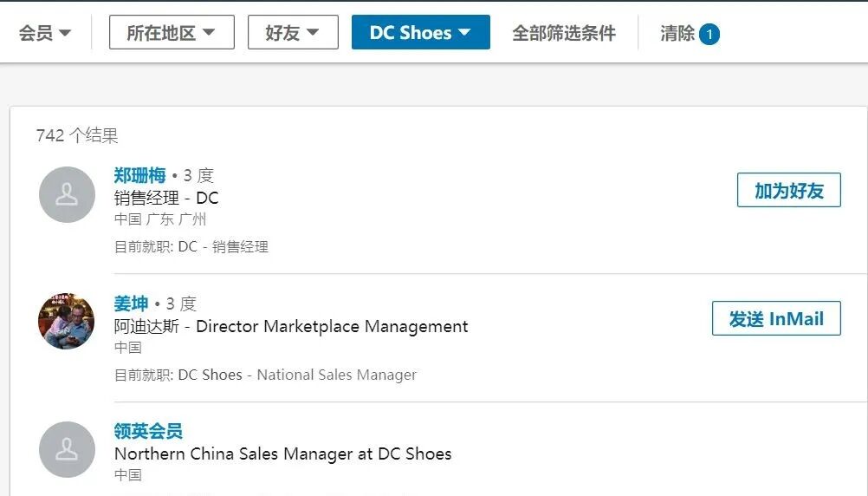This screenshot has width=868, height=496.
Task: Click 销售经理 - DC headline text
Action: click(166, 198)
